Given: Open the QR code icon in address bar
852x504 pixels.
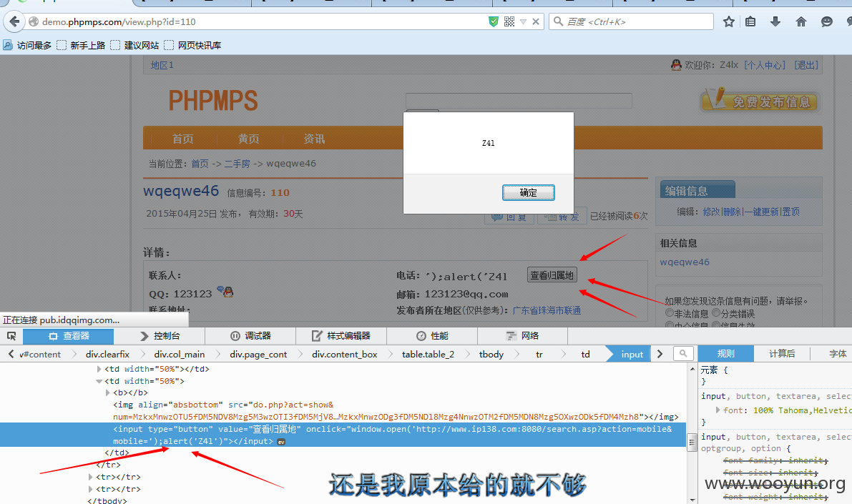Looking at the screenshot, I should click(x=509, y=21).
